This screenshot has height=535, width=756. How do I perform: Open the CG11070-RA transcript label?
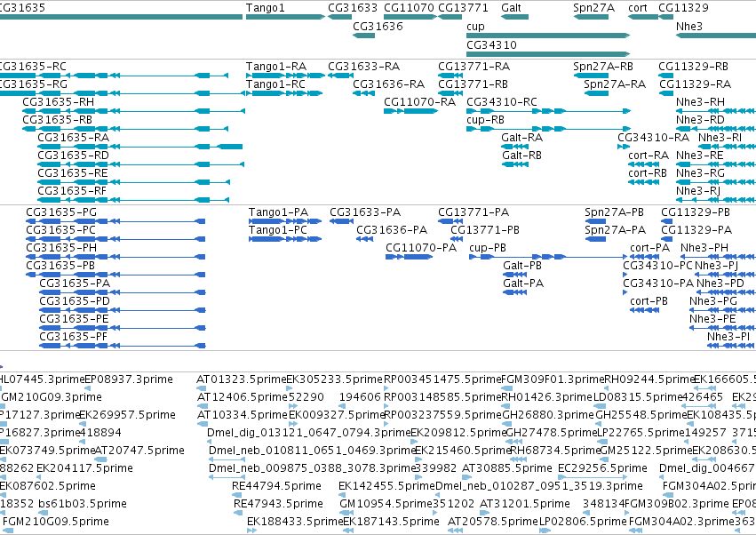tap(419, 102)
